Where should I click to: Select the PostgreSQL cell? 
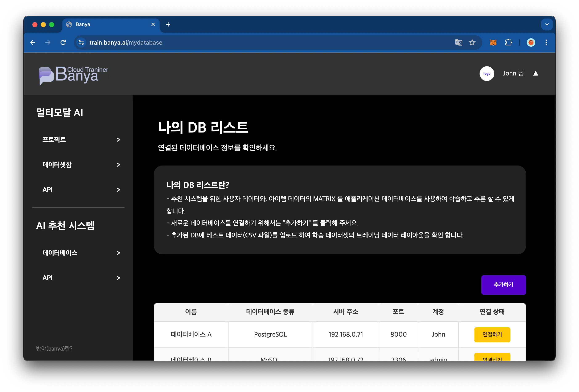[x=270, y=334]
